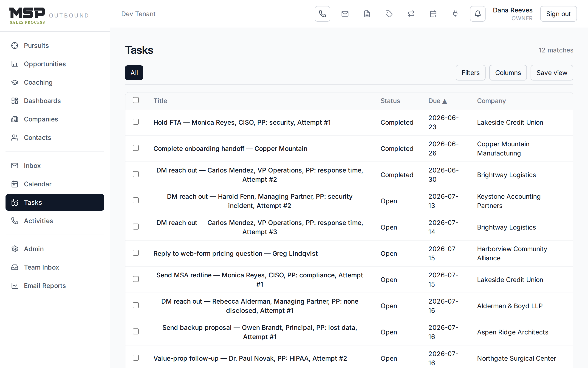Click the Inbox envelope icon in sidebar

[15, 166]
